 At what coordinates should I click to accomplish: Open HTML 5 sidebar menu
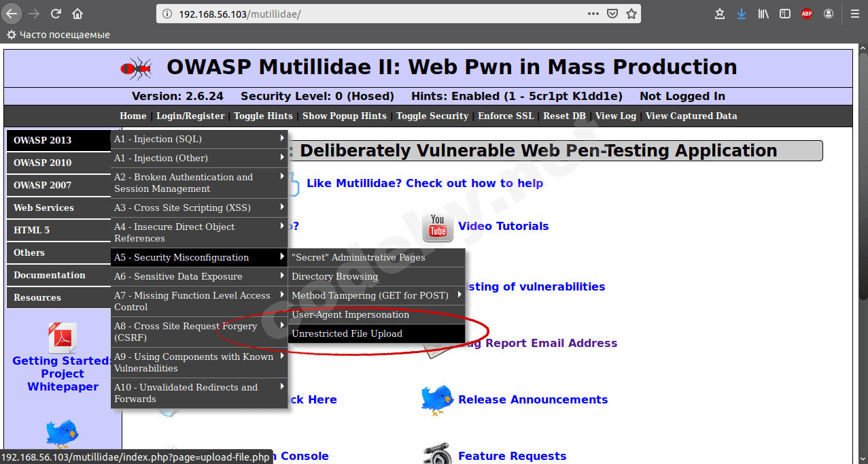click(58, 230)
